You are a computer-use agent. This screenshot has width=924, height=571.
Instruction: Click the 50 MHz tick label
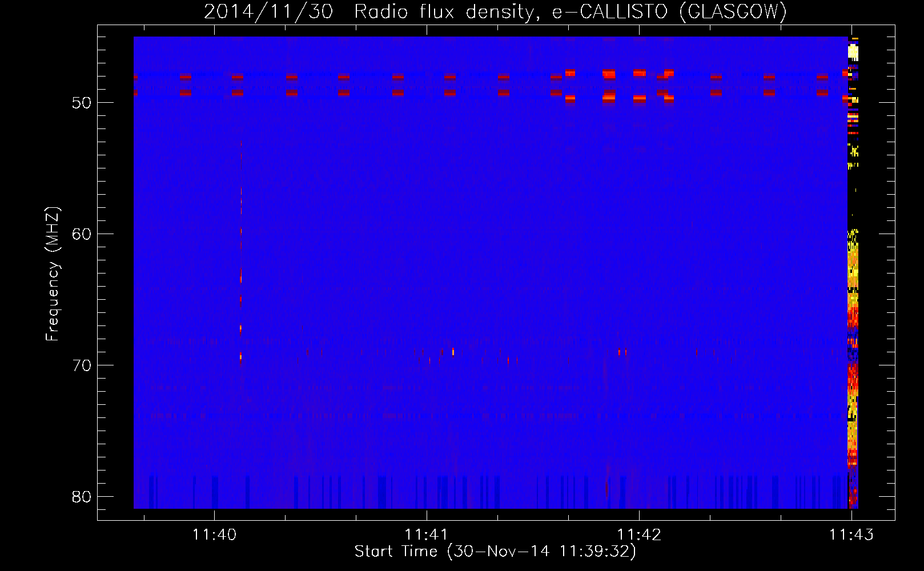tap(82, 103)
